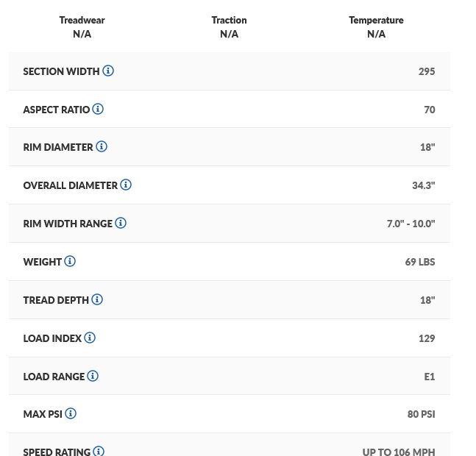The height and width of the screenshot is (456, 476).
Task: Show info for Tread Depth
Action: [x=97, y=299]
